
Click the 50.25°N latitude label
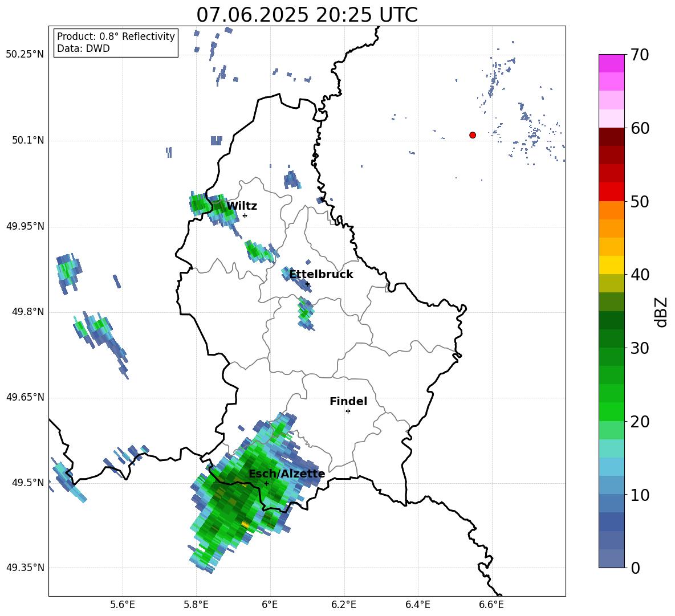pos(25,55)
